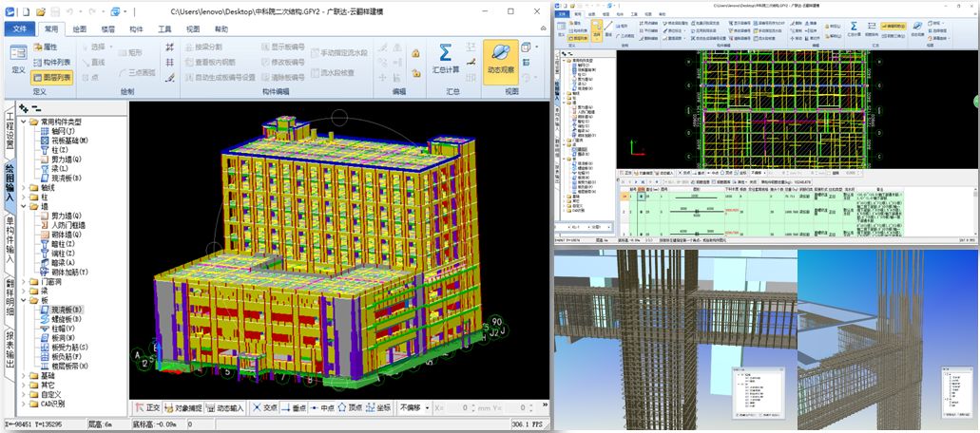Click the brush icon in the 绘制 group
The height and width of the screenshot is (433, 980).
(x=169, y=77)
